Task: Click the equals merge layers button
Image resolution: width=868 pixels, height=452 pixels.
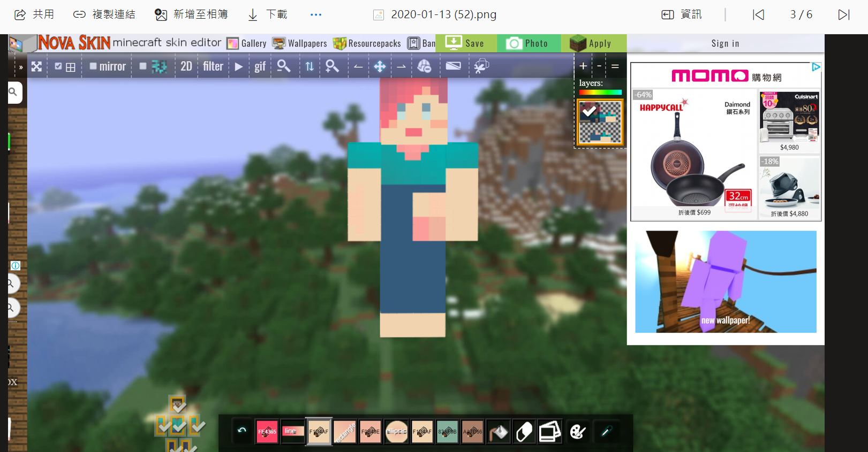Action: [615, 66]
